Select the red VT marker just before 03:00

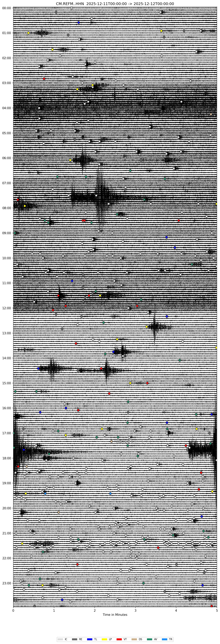[44, 79]
